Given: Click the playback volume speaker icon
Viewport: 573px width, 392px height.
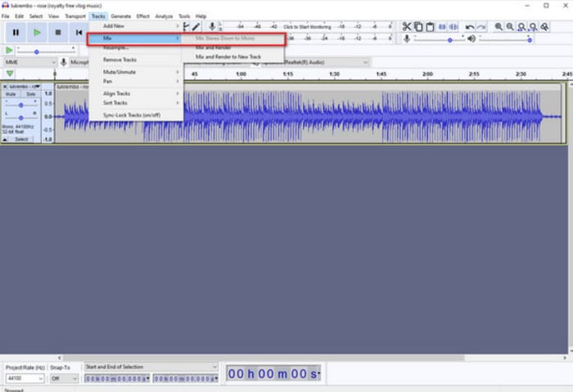Looking at the screenshot, I should (x=471, y=38).
